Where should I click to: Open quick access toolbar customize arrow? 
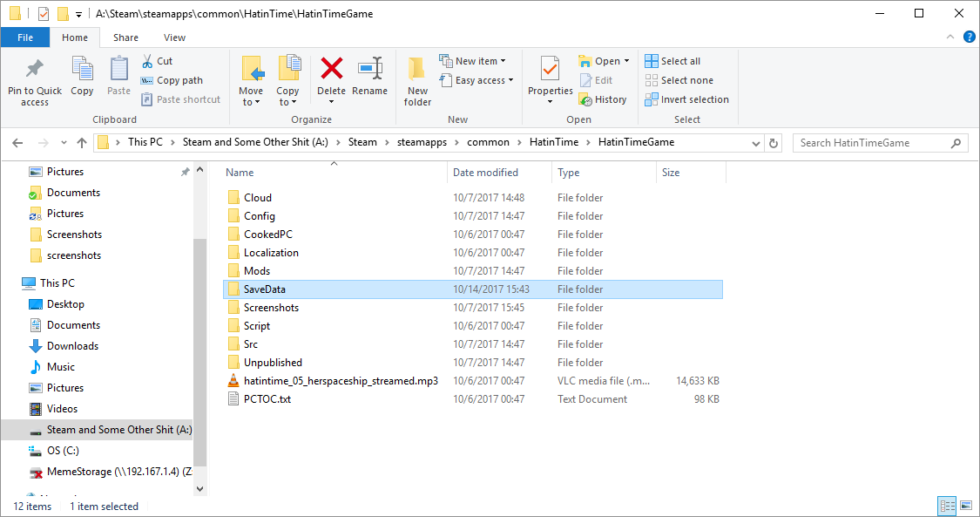point(78,14)
